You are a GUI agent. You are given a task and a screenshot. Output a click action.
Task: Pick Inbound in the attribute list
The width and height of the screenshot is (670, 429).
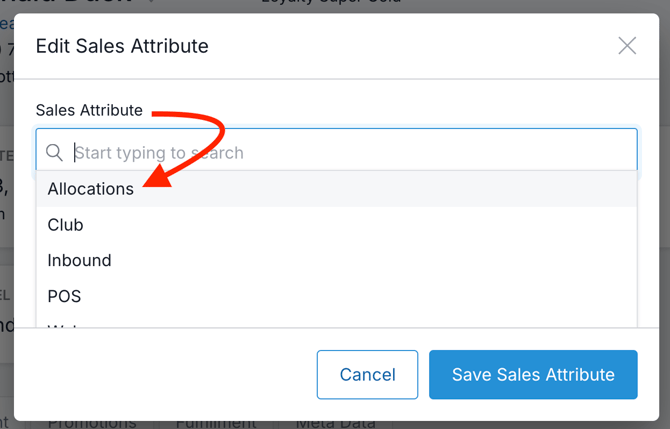click(x=80, y=261)
